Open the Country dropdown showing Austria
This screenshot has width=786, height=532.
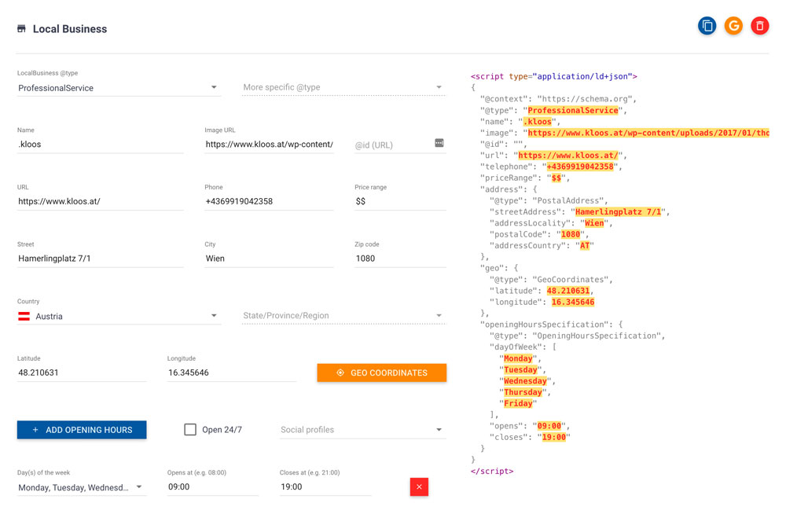click(x=119, y=316)
